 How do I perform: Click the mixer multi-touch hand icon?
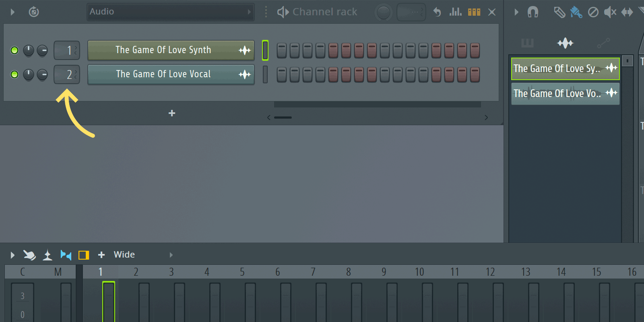point(29,255)
